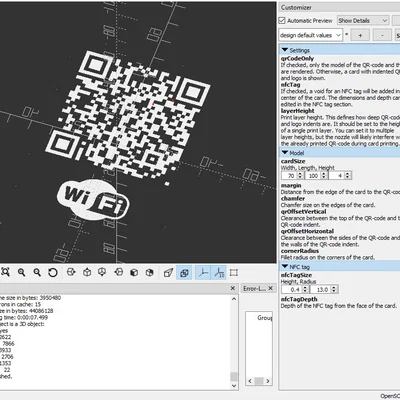
Task: Switch to the Back view cube icon
Action: (150, 272)
